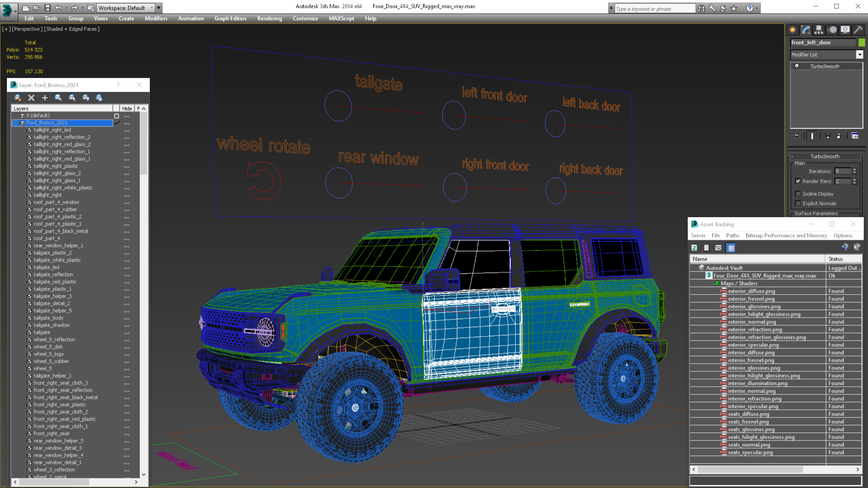This screenshot has height=488, width=868.
Task: Click the Project Folder icon in quick access toolbar
Action: [91, 8]
